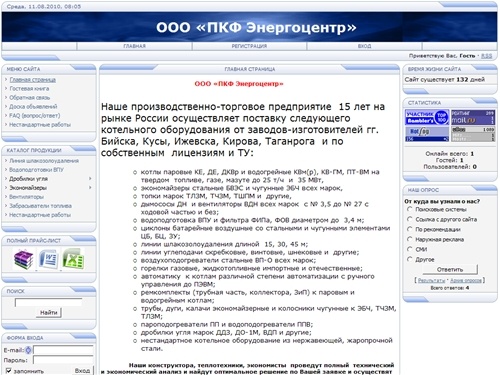
Task: Open the ВХОД top menu item
Action: 364,46
